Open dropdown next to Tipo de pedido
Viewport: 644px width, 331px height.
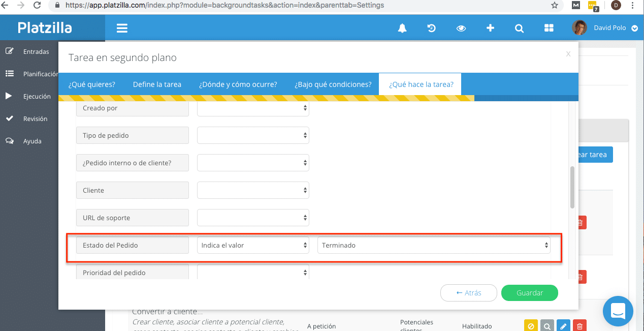pyautogui.click(x=253, y=136)
